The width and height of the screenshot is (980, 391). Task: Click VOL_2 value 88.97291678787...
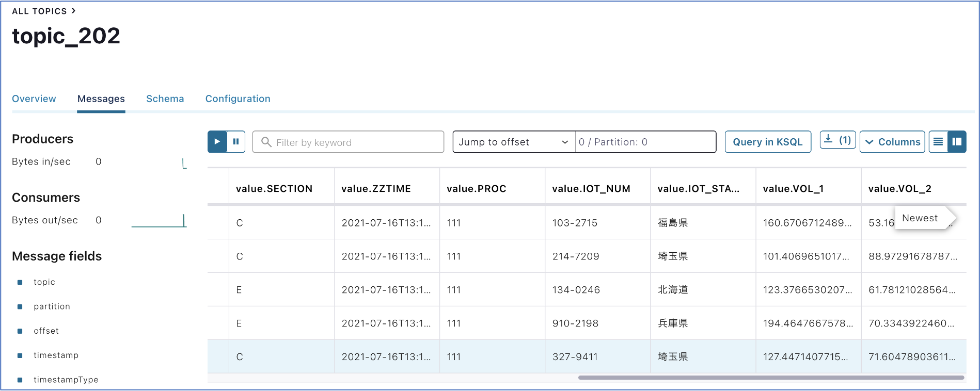click(x=913, y=256)
